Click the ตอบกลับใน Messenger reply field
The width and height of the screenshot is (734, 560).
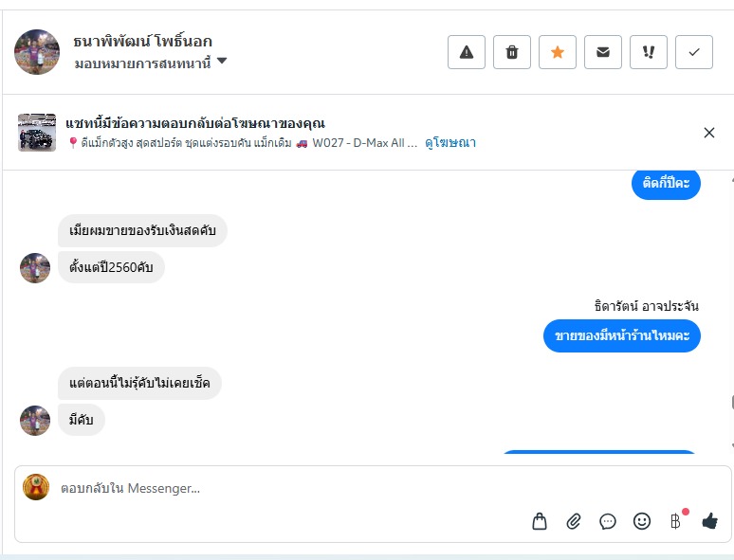point(284,489)
